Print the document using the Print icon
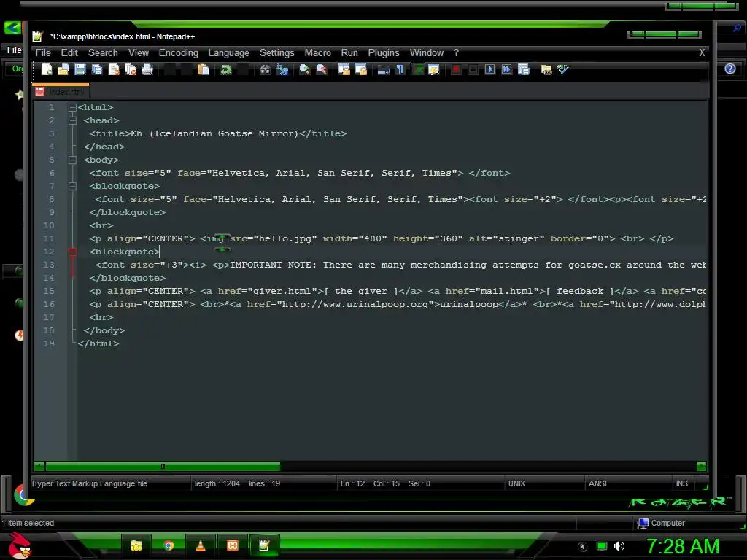Viewport: 747px width, 560px height. point(147,69)
